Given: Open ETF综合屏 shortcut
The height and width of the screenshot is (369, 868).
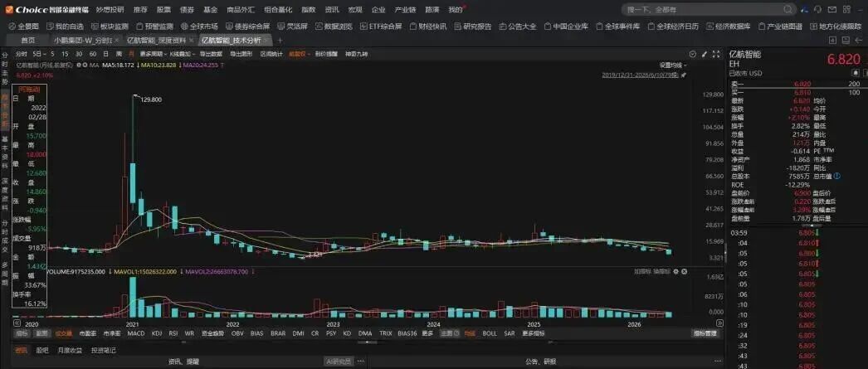Looking at the screenshot, I should point(381,26).
